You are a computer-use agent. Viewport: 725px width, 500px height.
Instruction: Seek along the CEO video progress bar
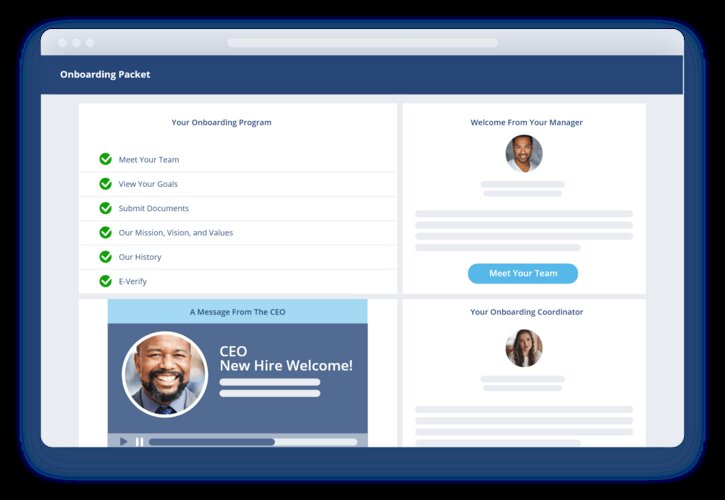[x=252, y=441]
